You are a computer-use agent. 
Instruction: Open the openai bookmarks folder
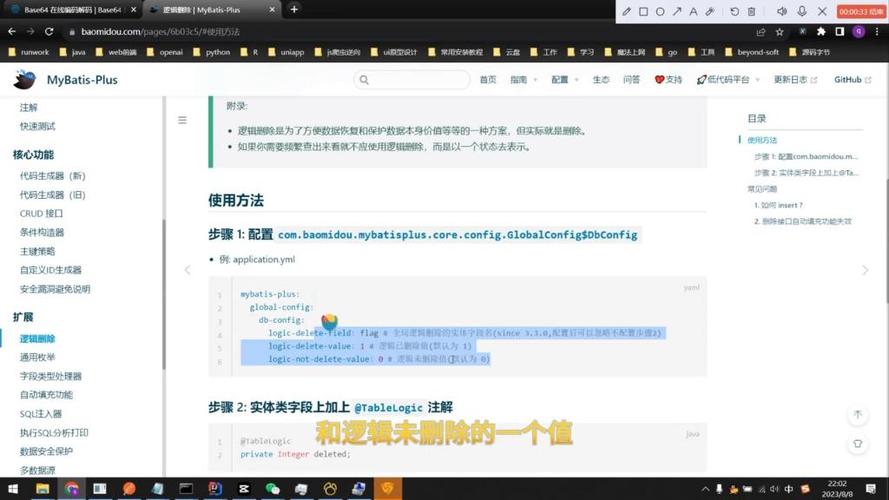pos(165,52)
